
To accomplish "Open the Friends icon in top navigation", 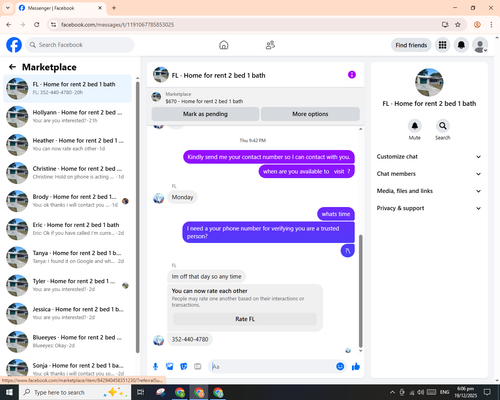I will click(x=270, y=45).
